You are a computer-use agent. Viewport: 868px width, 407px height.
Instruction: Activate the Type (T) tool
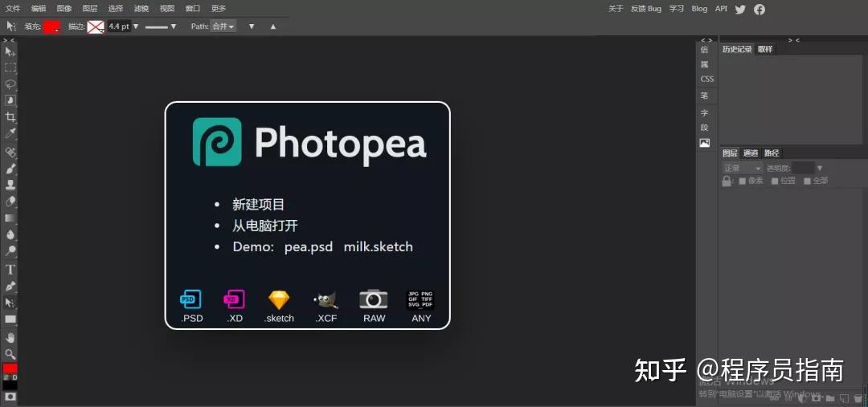click(x=10, y=270)
